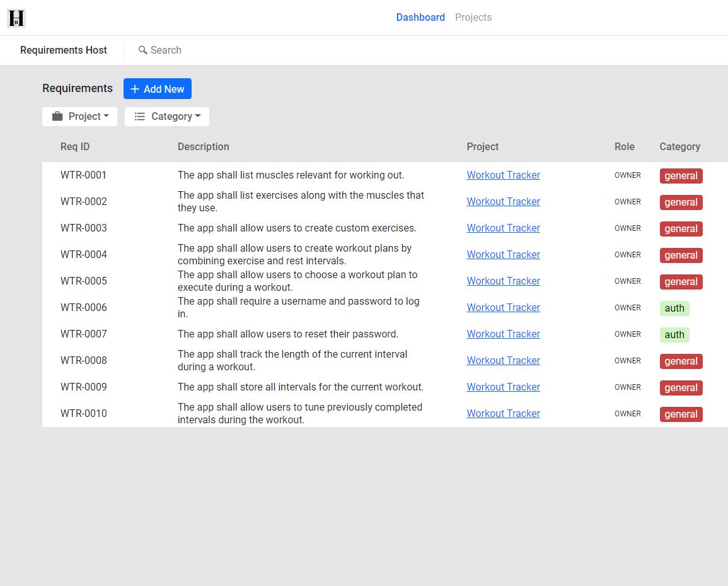Select requirement ID WTR-0009

[x=84, y=387]
